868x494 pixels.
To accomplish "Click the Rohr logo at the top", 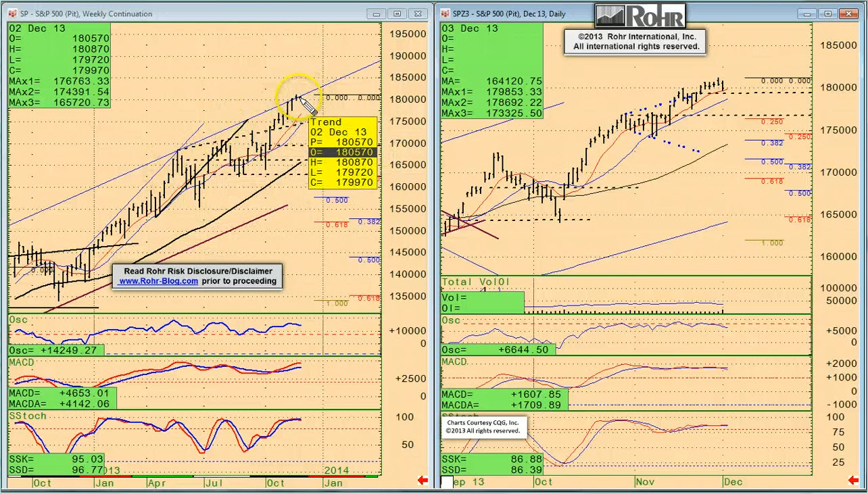I will [x=640, y=16].
